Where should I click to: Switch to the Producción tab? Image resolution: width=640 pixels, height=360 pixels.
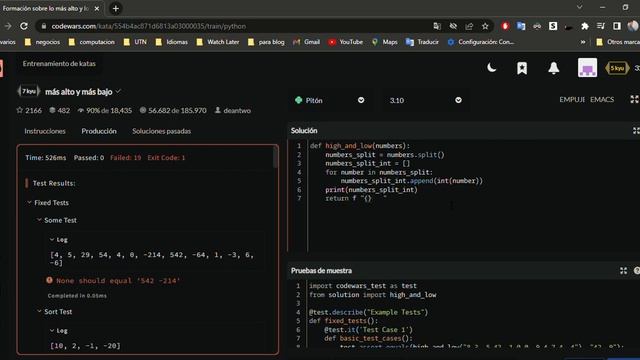(99, 131)
